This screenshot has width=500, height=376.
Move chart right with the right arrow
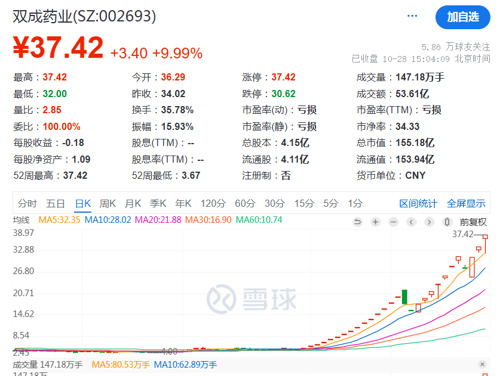(429, 222)
